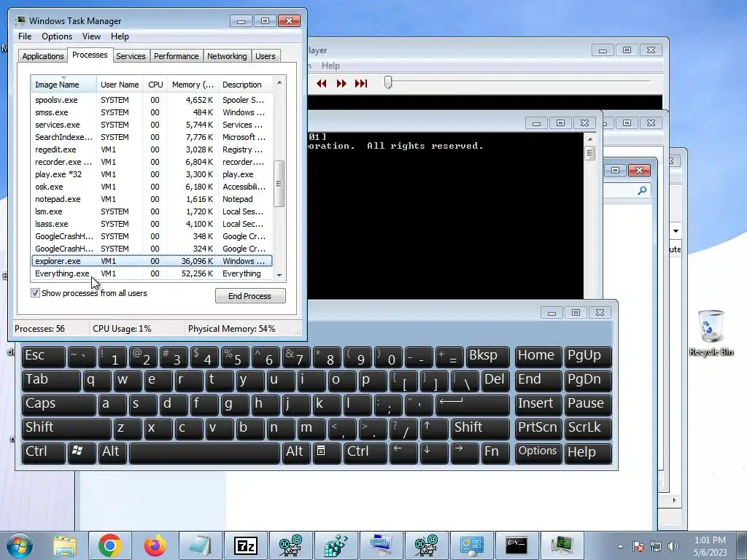747x560 pixels.
Task: Switch to the Performance tab
Action: click(176, 56)
